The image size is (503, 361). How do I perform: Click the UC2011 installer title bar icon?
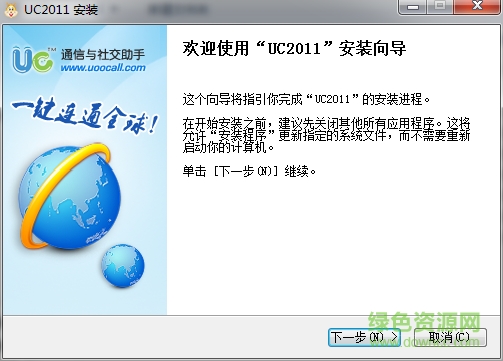(11, 10)
